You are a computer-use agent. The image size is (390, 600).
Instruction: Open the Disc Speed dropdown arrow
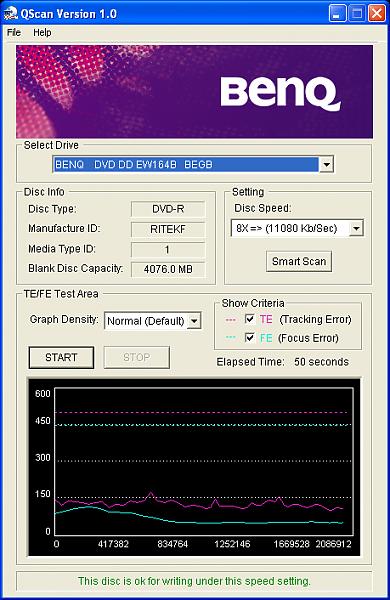click(356, 228)
